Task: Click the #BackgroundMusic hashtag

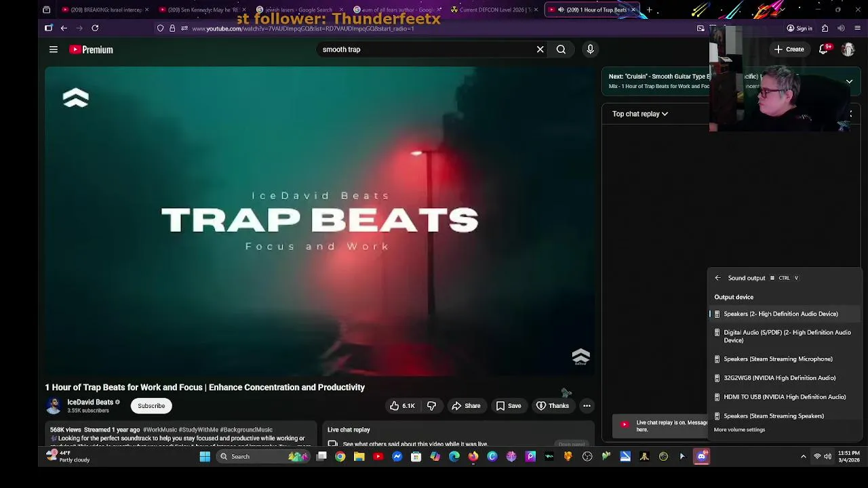Action: [246, 430]
